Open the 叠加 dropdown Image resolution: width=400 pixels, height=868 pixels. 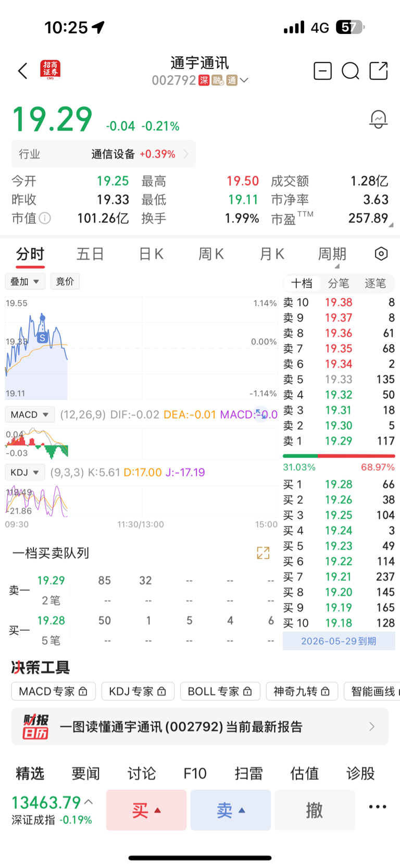click(25, 282)
